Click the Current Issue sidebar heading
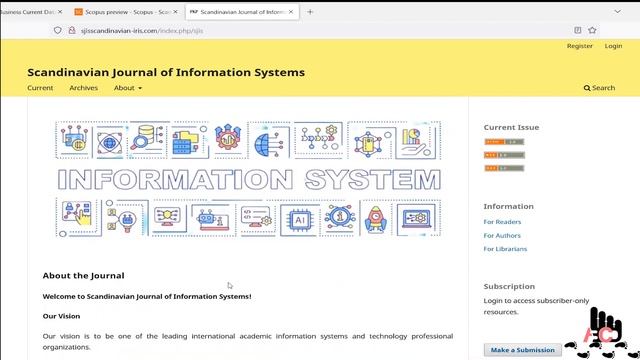Viewport: 640px width, 360px height. coord(511,127)
